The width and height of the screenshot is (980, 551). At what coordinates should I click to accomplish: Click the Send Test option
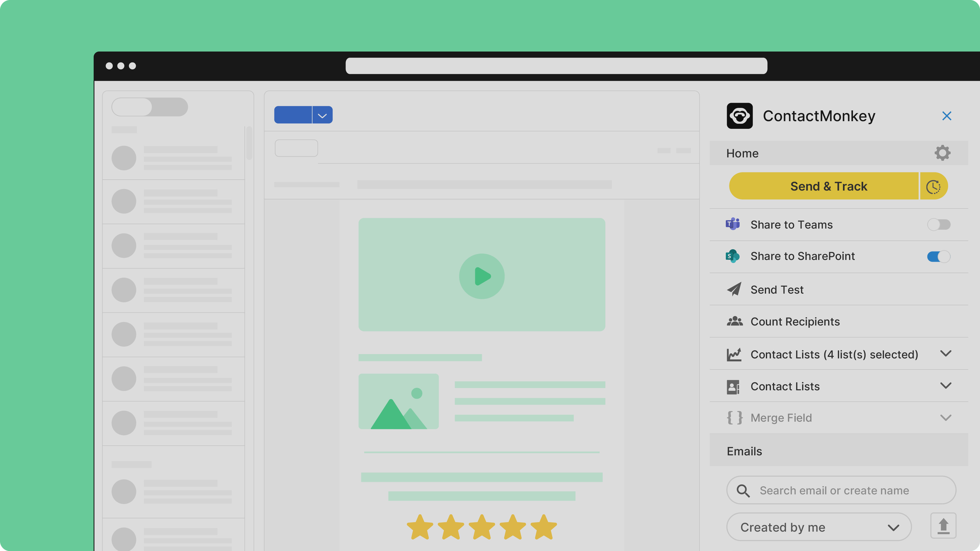pos(777,289)
